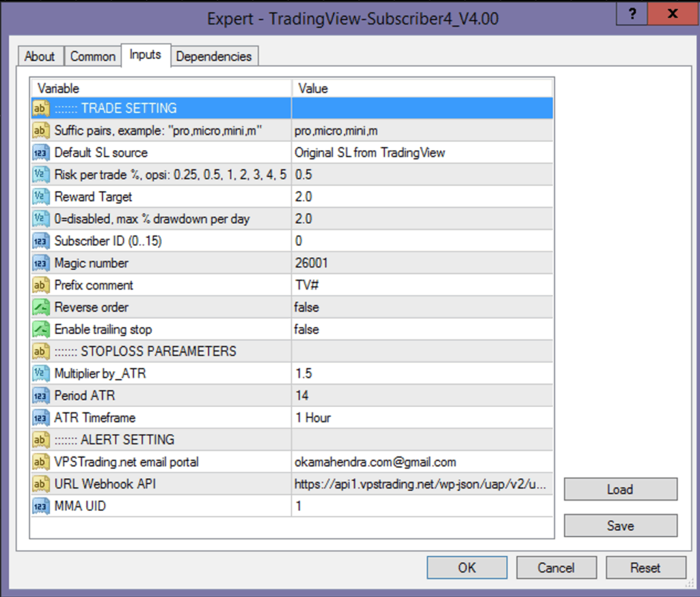Select the Subscriber ID (0..15) variable name

coord(108,241)
